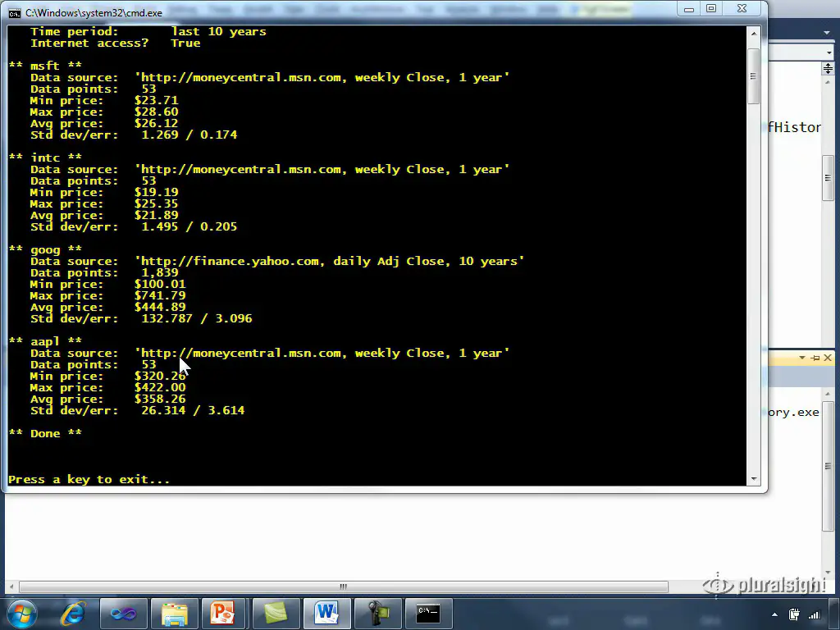Open the Visual Studio document list dropdown arrow
840x630 pixels.
coord(828,33)
